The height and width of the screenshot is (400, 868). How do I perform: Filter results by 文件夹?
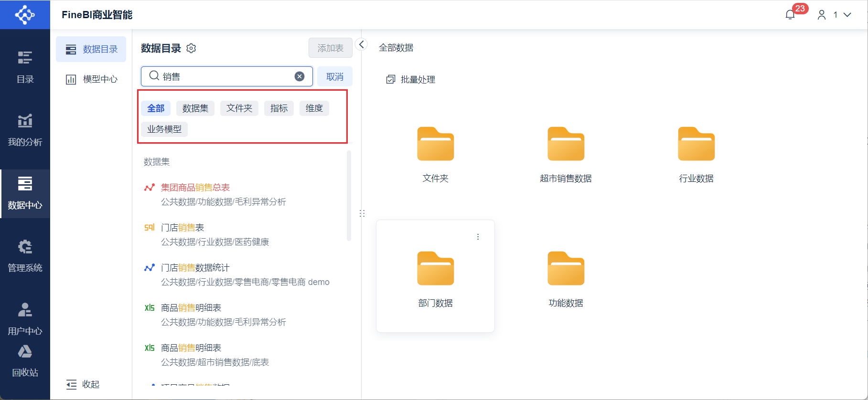239,108
